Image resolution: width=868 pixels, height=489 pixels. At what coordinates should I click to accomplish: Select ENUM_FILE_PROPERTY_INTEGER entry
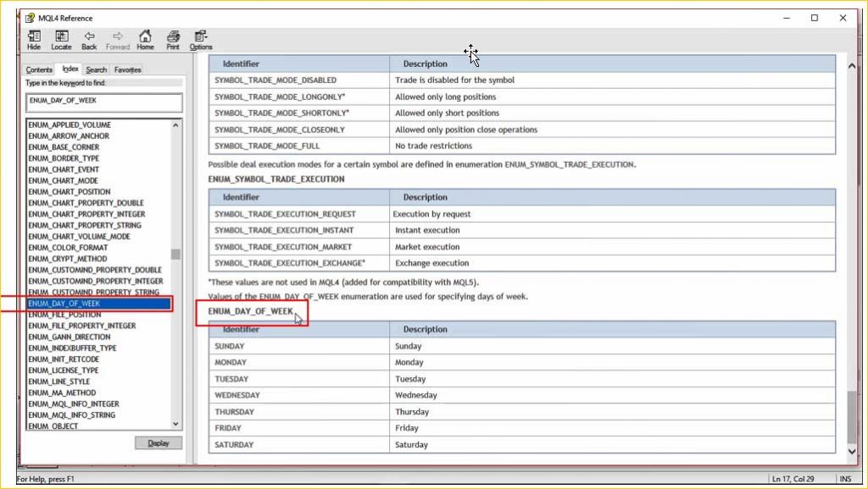(82, 325)
